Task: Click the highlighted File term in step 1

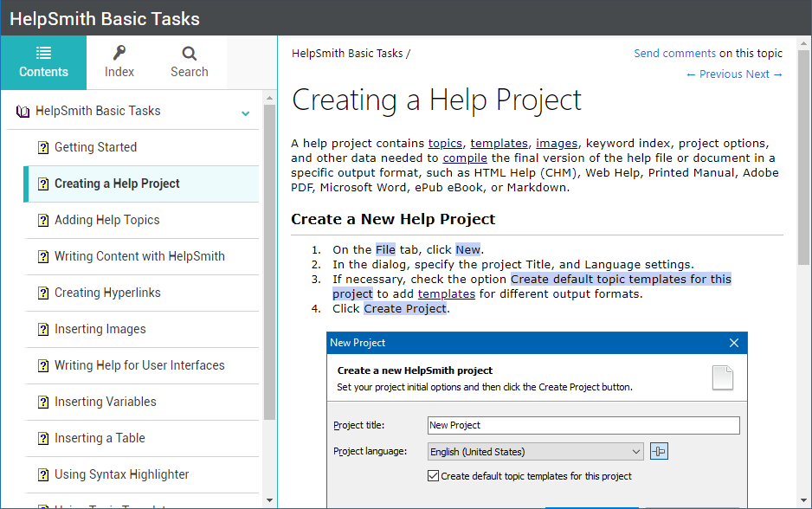Action: [x=385, y=249]
